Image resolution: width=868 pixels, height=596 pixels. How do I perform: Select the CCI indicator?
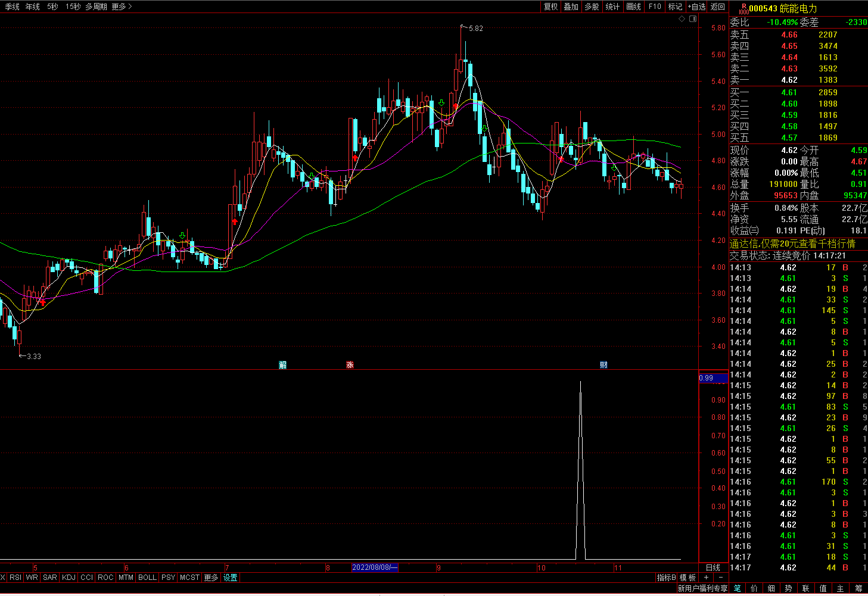tap(87, 578)
